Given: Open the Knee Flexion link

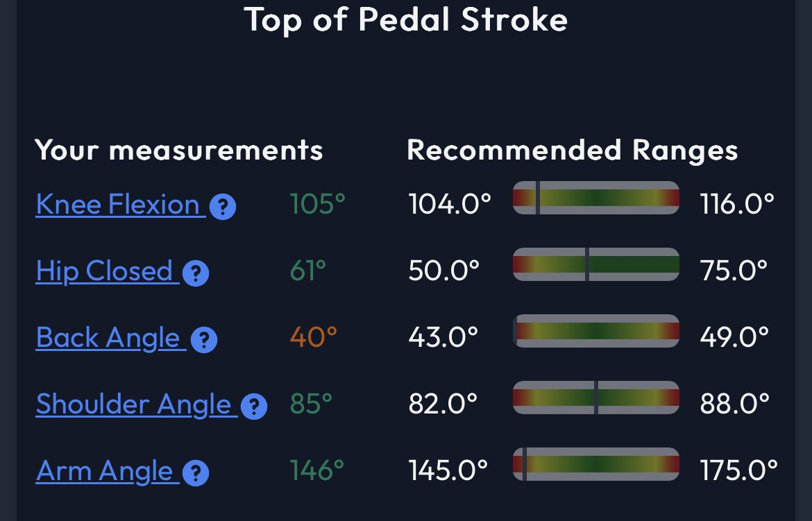Looking at the screenshot, I should 118,205.
